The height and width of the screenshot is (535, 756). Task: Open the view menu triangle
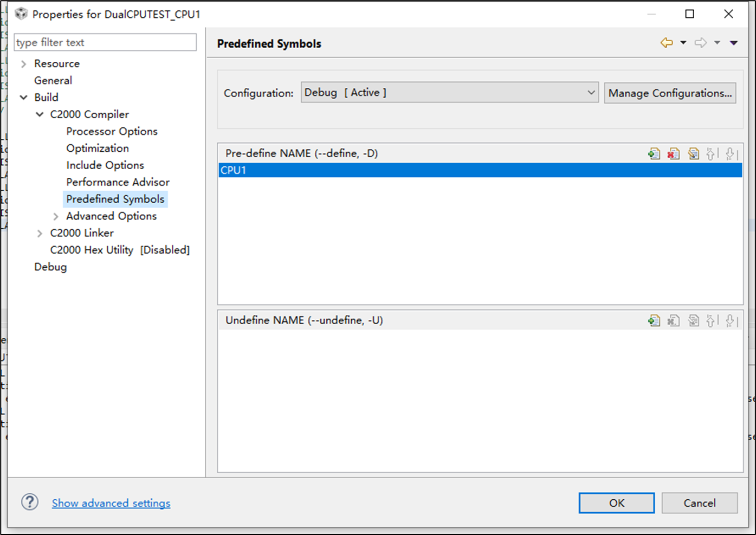coord(734,43)
